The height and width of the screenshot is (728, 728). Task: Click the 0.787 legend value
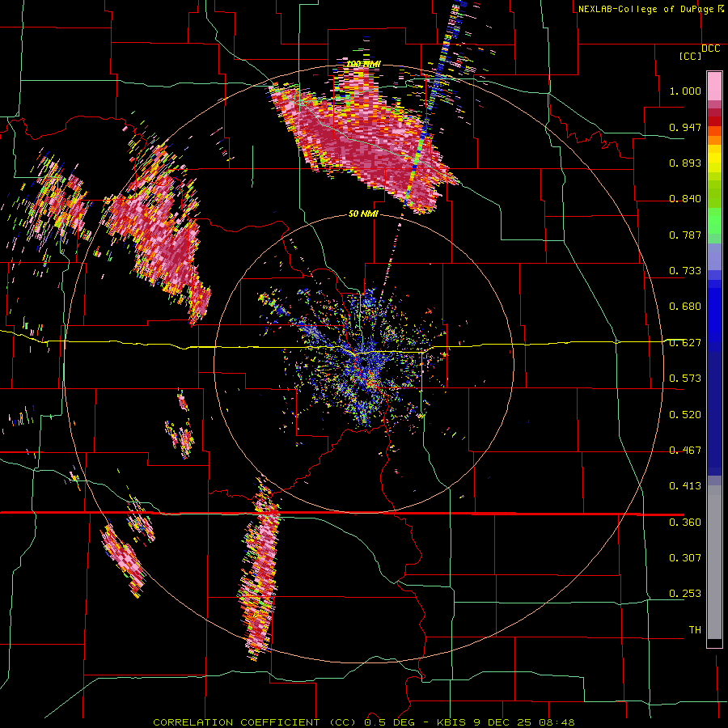point(685,235)
